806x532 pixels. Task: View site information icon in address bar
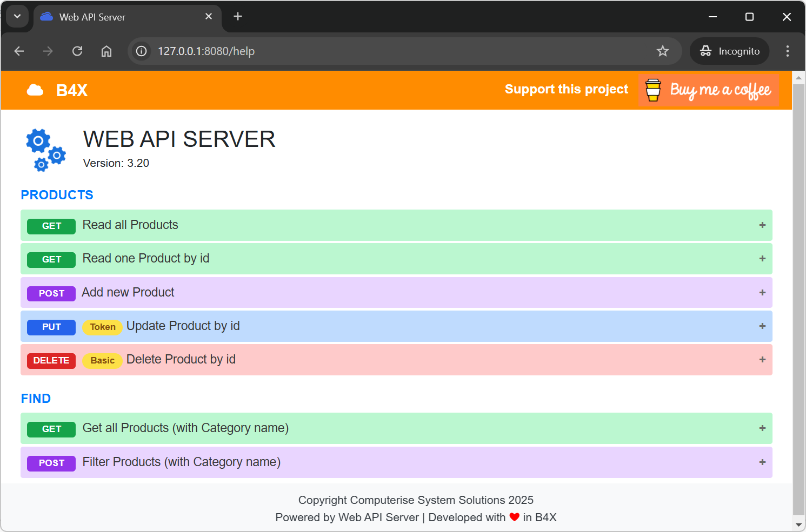point(142,51)
